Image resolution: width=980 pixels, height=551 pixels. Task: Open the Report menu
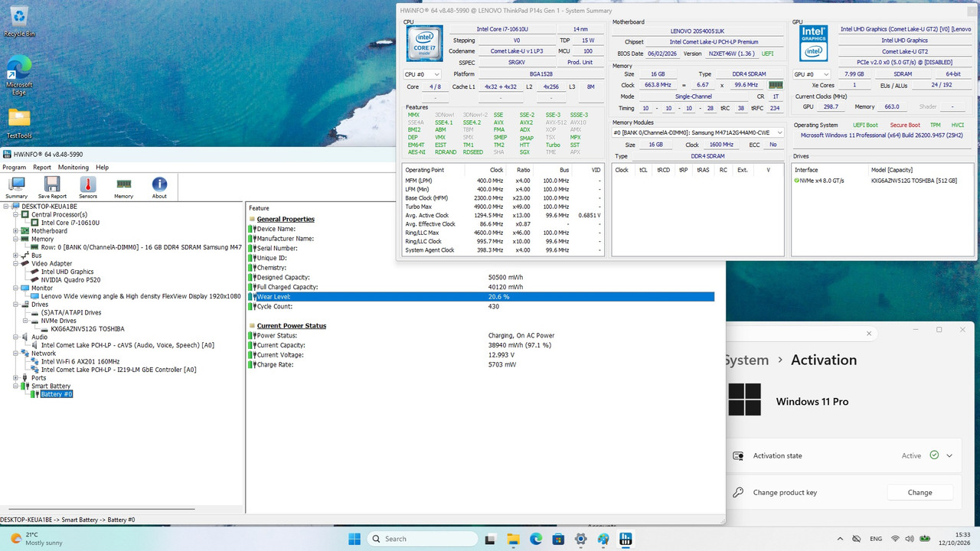42,167
